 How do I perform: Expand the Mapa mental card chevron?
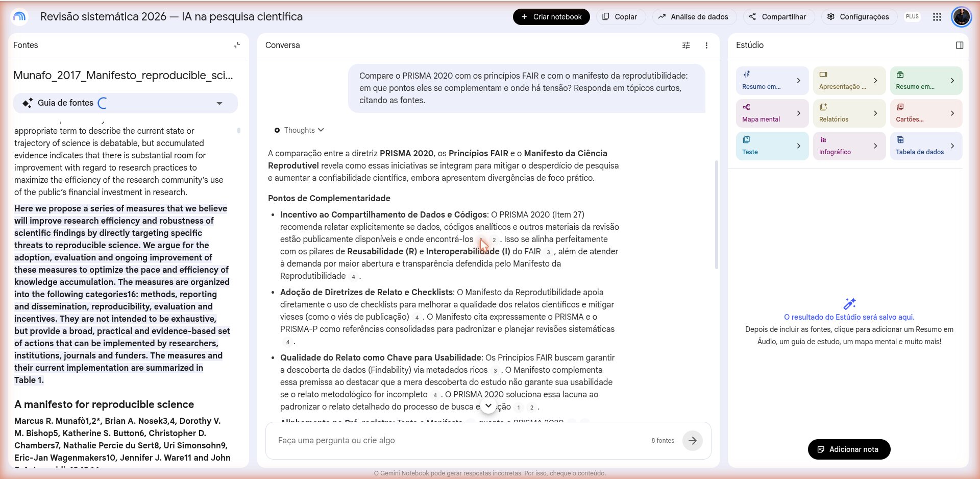799,113
